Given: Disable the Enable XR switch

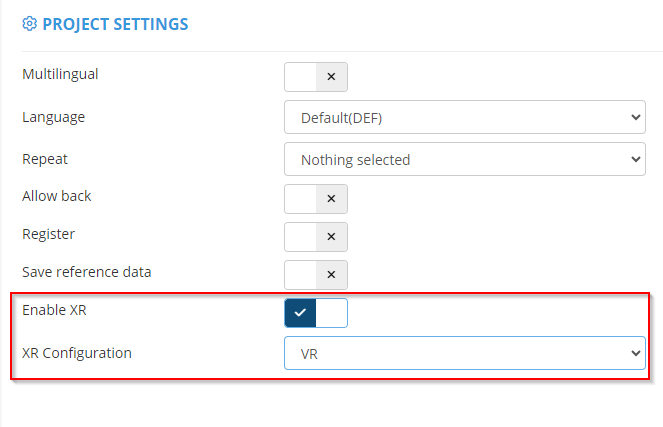Looking at the screenshot, I should [x=316, y=312].
